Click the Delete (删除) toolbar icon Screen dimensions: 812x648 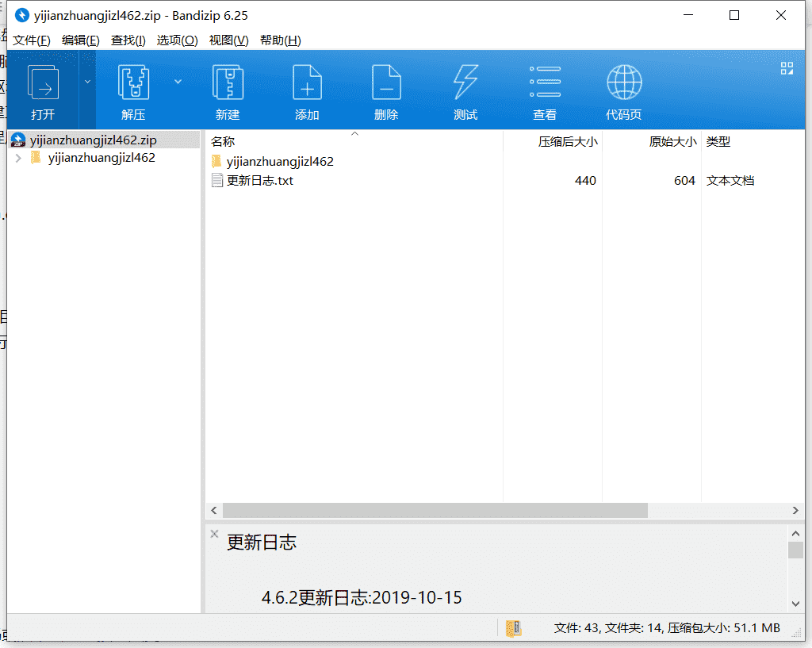coord(386,82)
